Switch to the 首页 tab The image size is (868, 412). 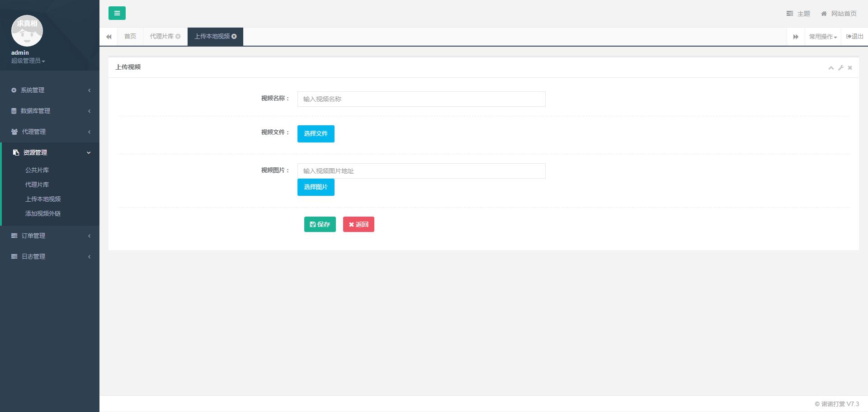(130, 37)
